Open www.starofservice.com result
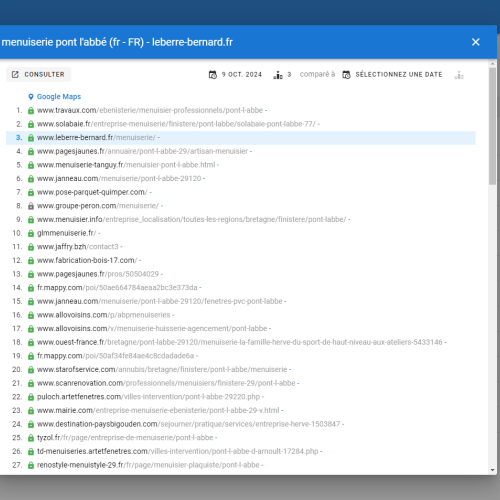 [x=162, y=370]
